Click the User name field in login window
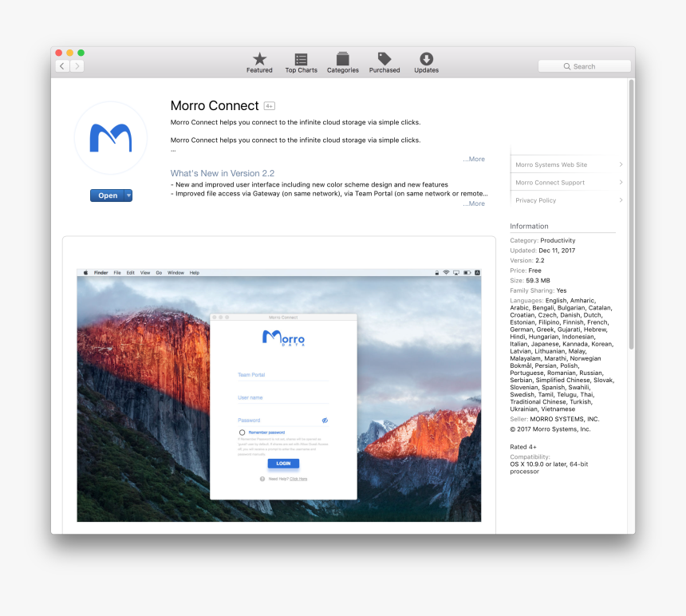Viewport: 686px width, 616px height. click(x=283, y=398)
